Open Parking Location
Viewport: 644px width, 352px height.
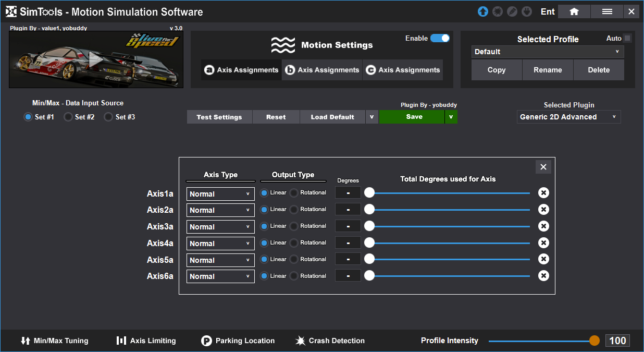click(x=238, y=341)
